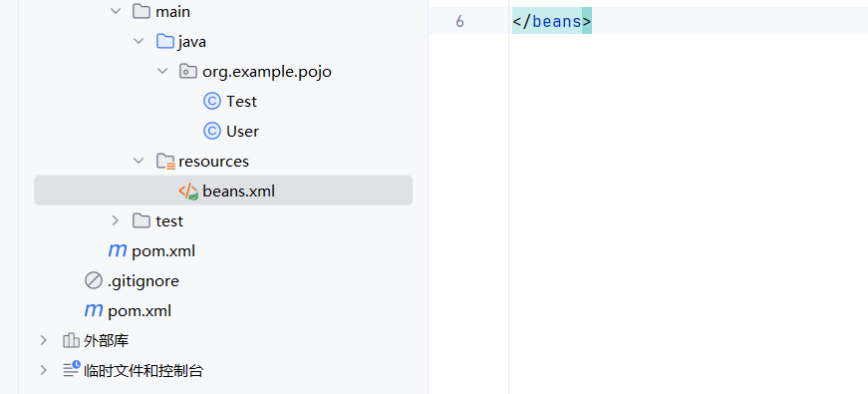Click the Maven icon of nested pom.xml
Viewport: 868px width, 394px height.
(118, 251)
